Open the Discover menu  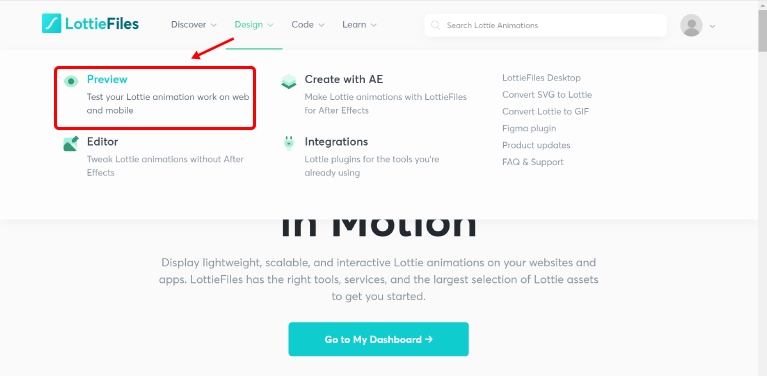point(194,24)
